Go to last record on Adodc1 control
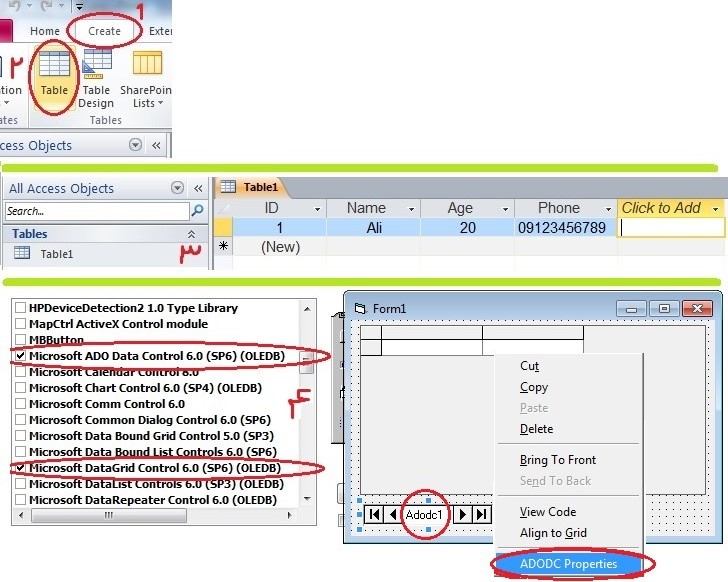The height and width of the screenshot is (582, 728). click(x=482, y=514)
